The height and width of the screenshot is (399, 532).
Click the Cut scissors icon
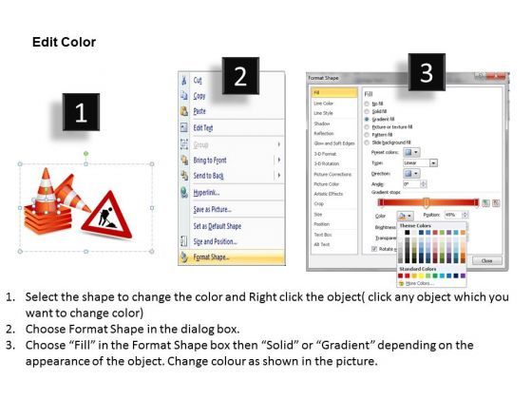click(184, 81)
